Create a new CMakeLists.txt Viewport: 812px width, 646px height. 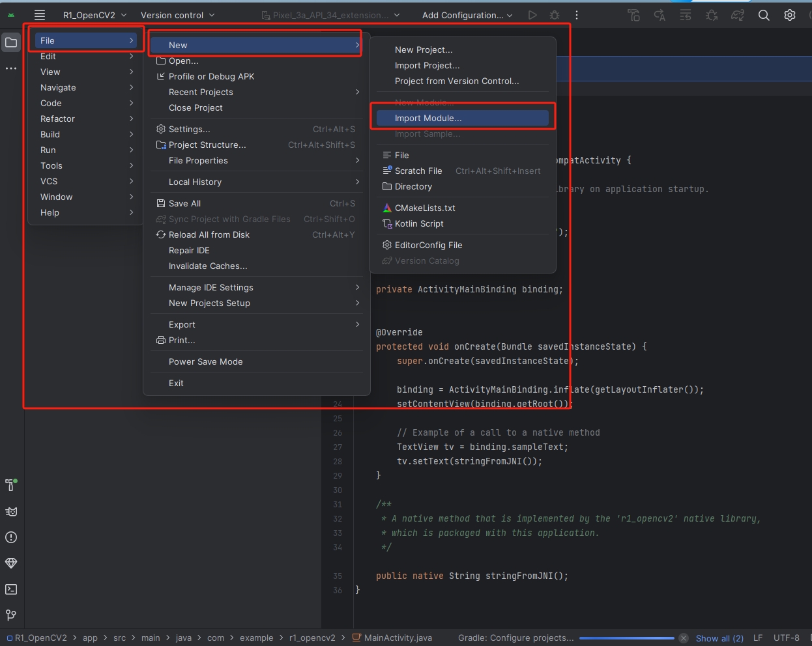tap(463, 208)
